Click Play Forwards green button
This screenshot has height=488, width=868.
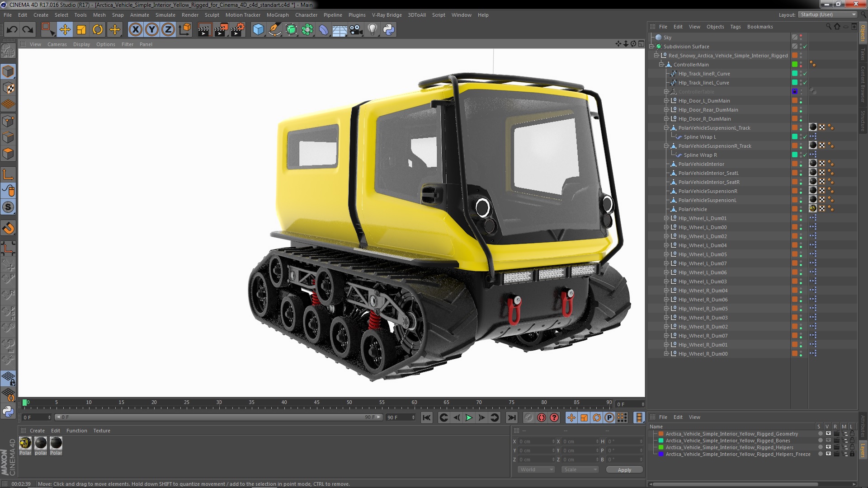pos(469,418)
